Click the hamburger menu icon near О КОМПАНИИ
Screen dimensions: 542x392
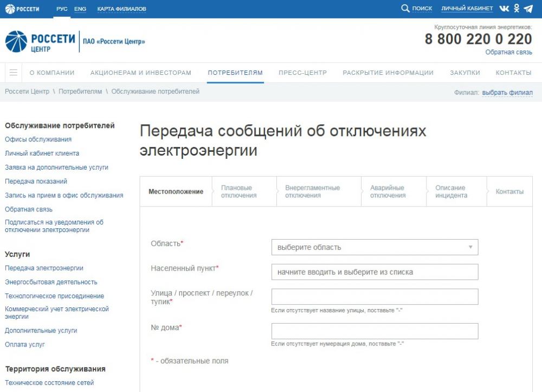(x=13, y=72)
